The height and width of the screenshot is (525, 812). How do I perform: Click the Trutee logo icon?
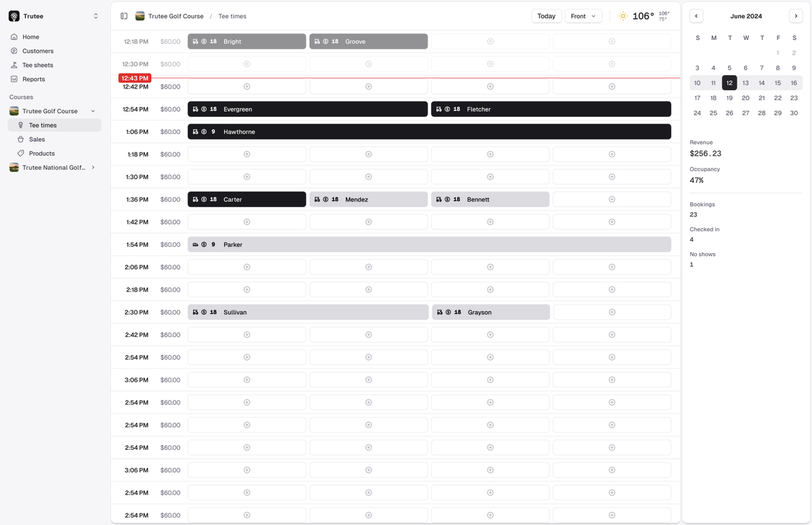[14, 16]
